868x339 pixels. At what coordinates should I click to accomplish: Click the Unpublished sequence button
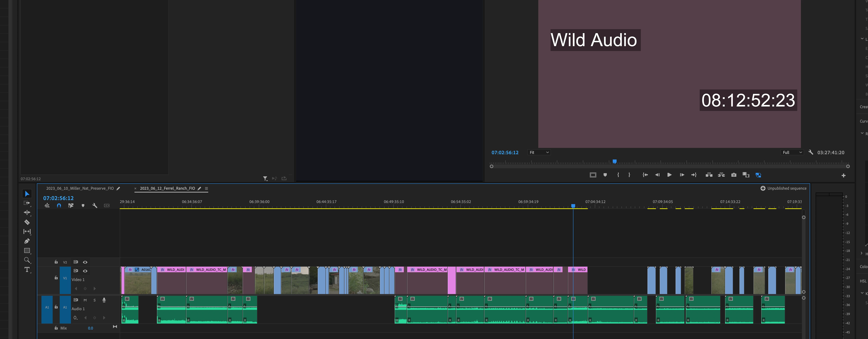(783, 188)
